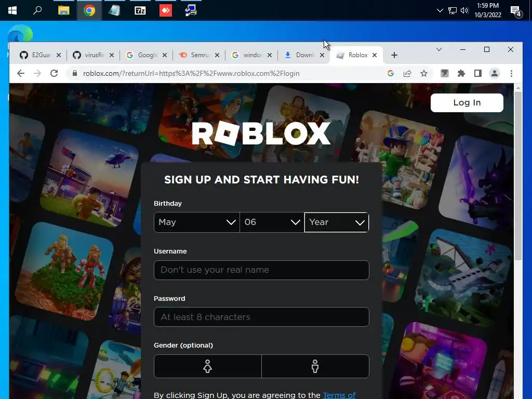Click Google icon in address bar

(391, 73)
